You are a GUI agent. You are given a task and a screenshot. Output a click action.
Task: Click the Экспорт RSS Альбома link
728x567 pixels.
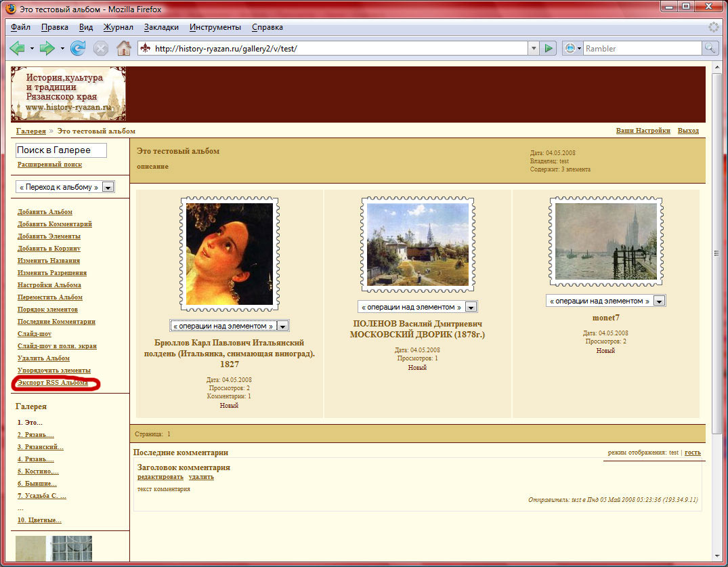point(52,383)
